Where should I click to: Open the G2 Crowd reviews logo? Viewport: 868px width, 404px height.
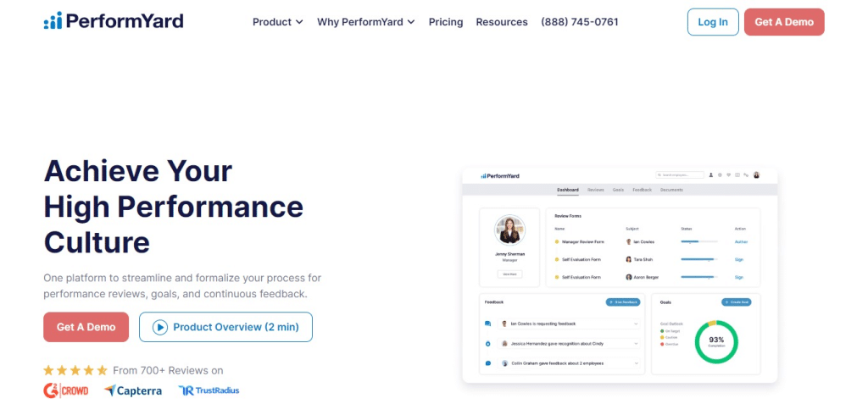66,390
